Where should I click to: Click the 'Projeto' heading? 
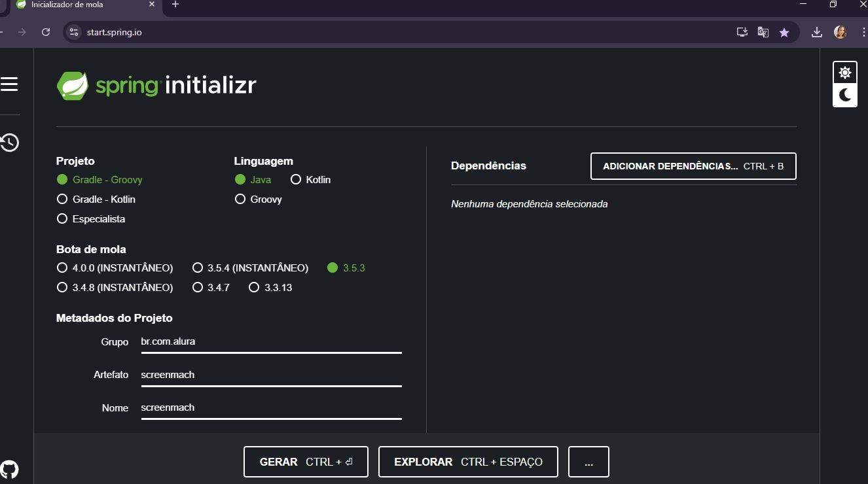[x=75, y=161]
